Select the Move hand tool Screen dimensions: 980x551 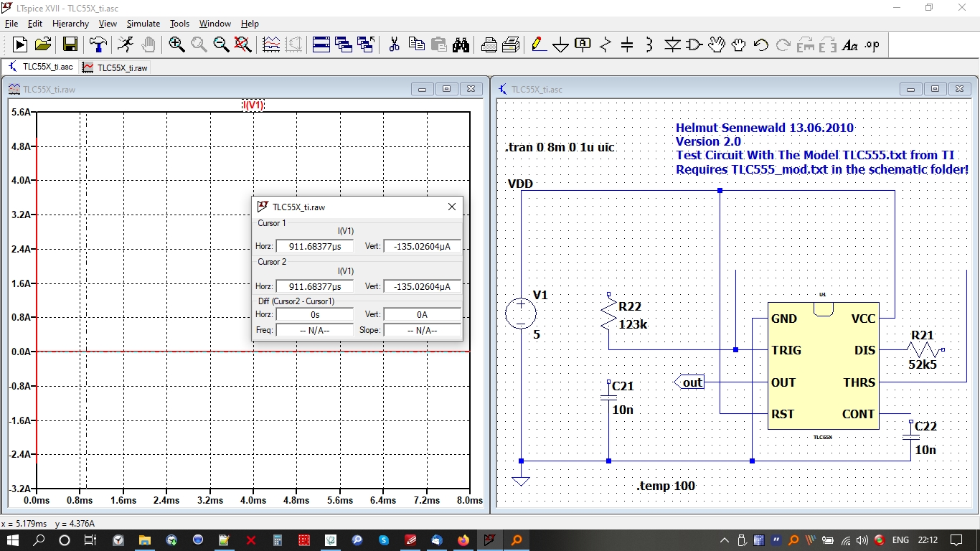[x=717, y=44]
